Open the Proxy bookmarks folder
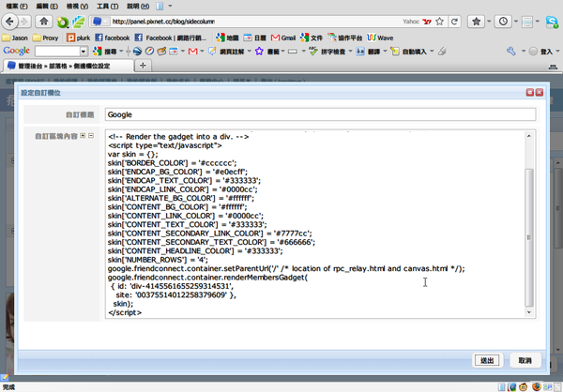 (45, 38)
